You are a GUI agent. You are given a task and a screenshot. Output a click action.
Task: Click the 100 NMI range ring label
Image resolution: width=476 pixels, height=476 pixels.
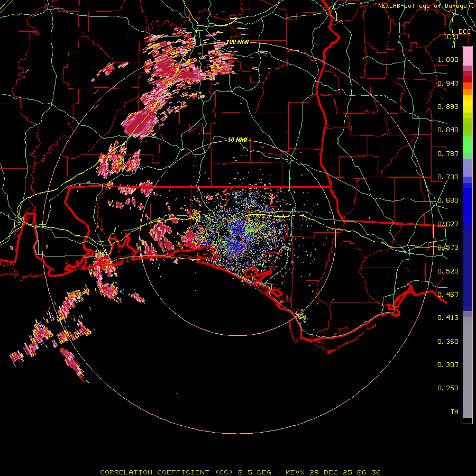237,42
